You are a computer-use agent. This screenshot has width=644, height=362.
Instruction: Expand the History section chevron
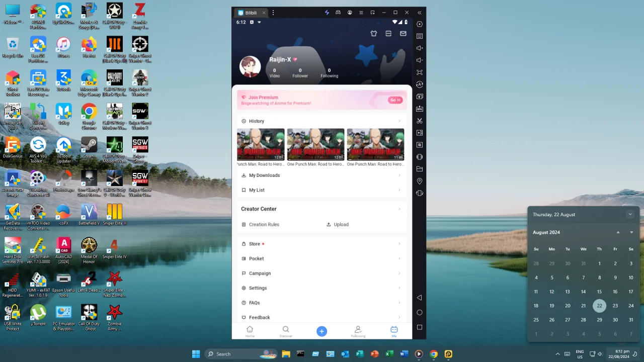pyautogui.click(x=399, y=121)
